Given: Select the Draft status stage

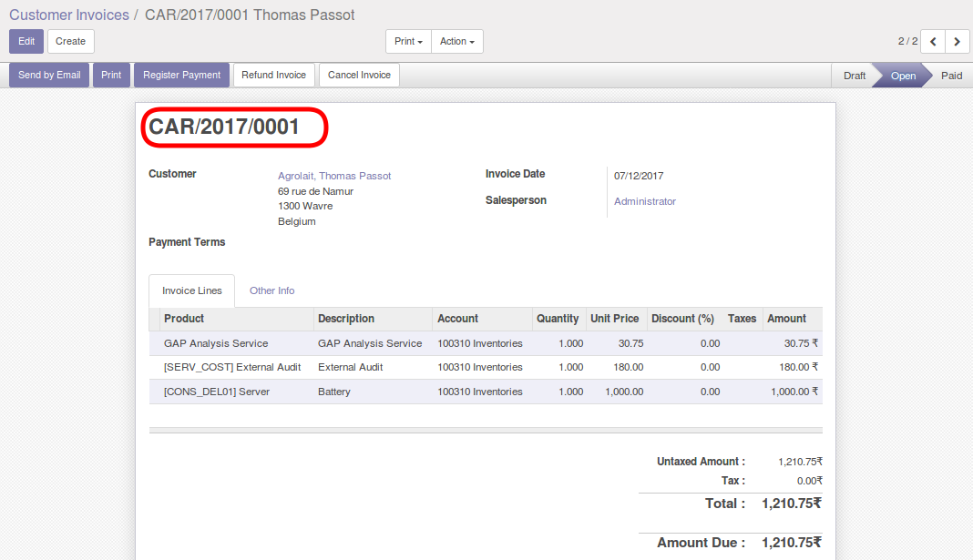Looking at the screenshot, I should click(854, 76).
